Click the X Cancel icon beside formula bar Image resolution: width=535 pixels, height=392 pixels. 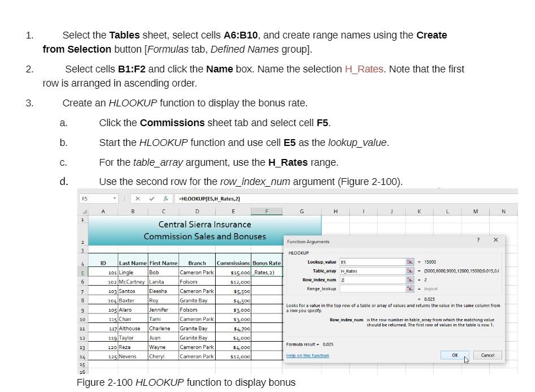coord(138,199)
